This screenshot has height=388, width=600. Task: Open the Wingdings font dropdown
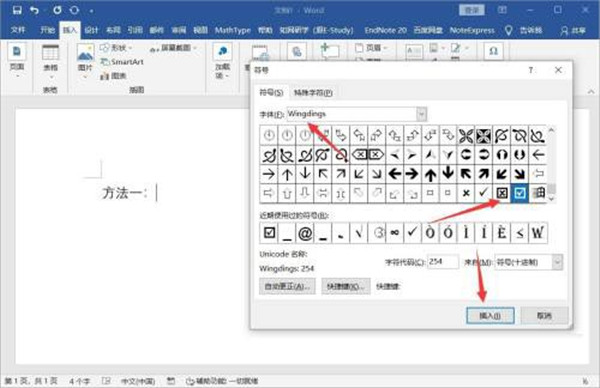point(421,114)
